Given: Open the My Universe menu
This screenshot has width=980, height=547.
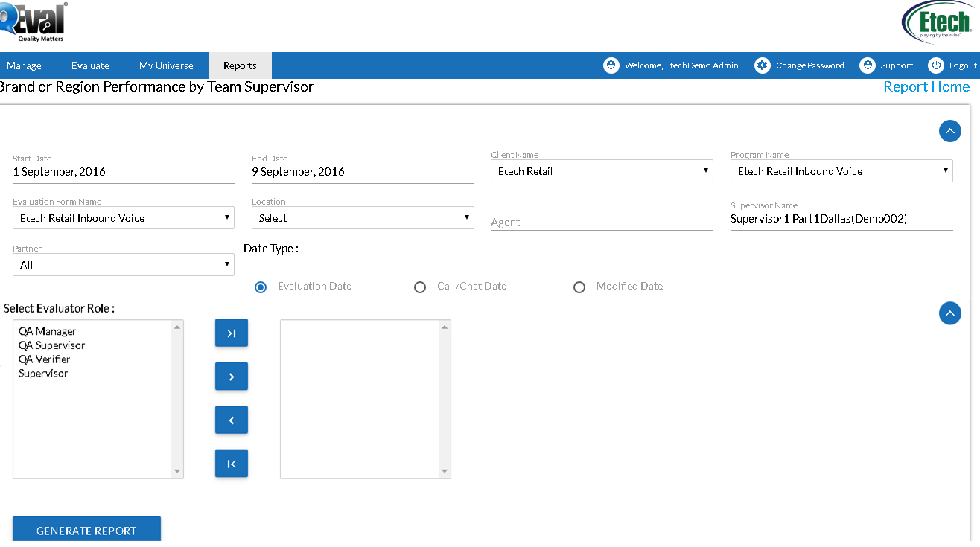Looking at the screenshot, I should 166,65.
